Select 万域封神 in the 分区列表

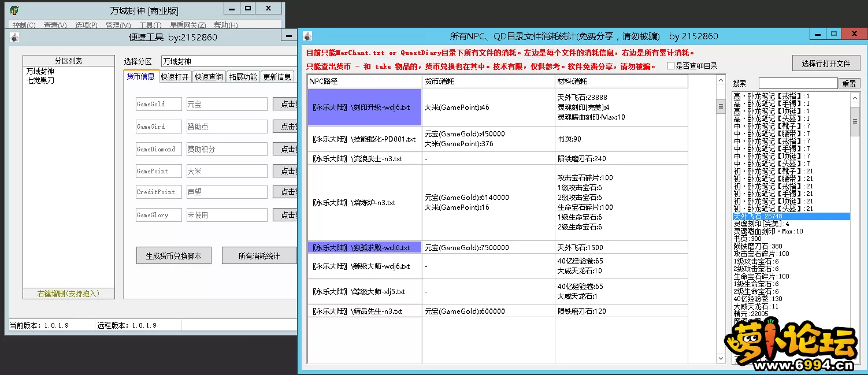point(40,71)
